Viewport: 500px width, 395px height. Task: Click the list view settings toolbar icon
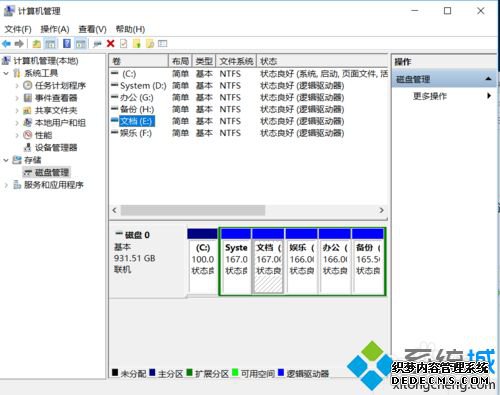pos(163,44)
